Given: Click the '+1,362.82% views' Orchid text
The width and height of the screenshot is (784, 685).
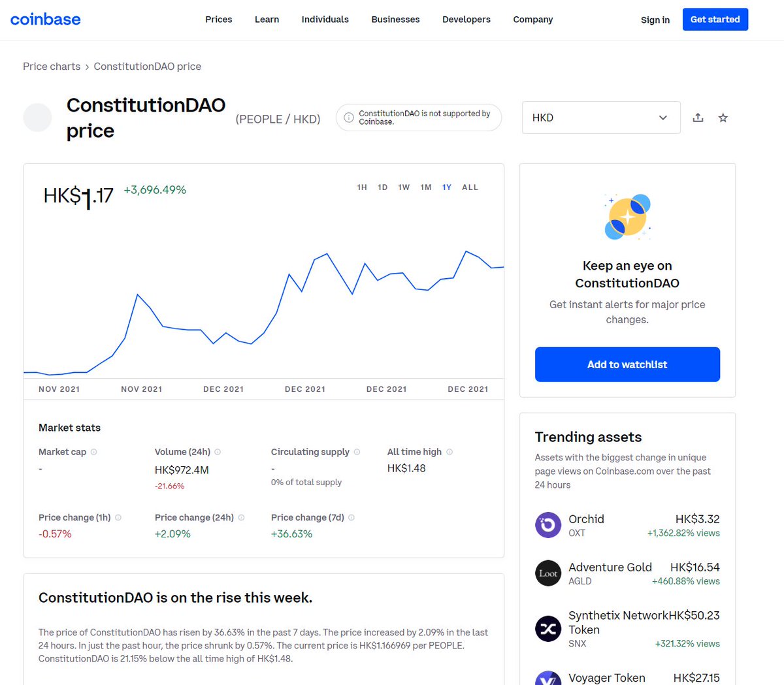Looking at the screenshot, I should coord(683,534).
